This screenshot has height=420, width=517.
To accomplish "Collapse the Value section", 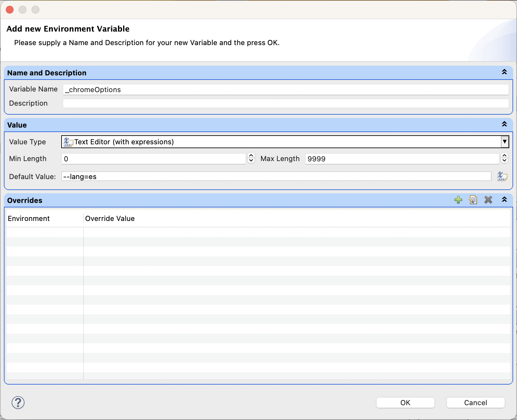I will [504, 124].
